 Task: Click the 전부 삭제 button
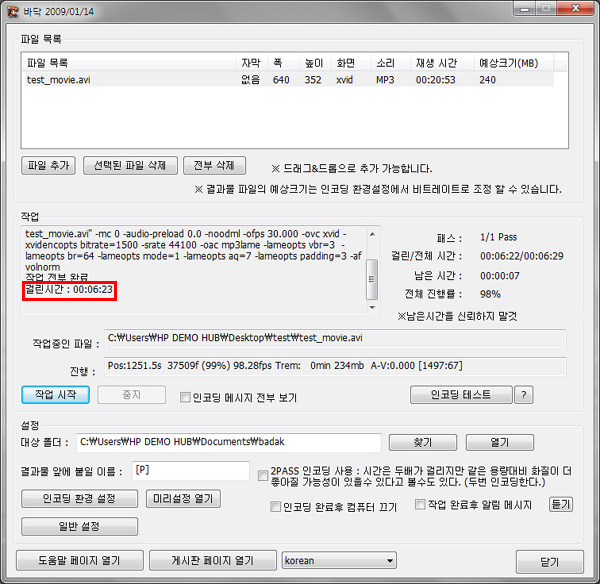pos(212,165)
